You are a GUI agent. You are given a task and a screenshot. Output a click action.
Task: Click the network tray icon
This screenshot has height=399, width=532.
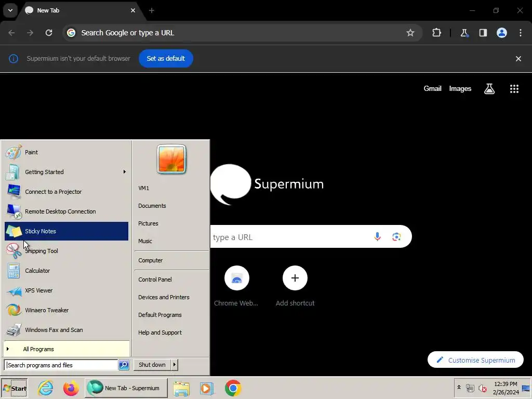pyautogui.click(x=470, y=388)
